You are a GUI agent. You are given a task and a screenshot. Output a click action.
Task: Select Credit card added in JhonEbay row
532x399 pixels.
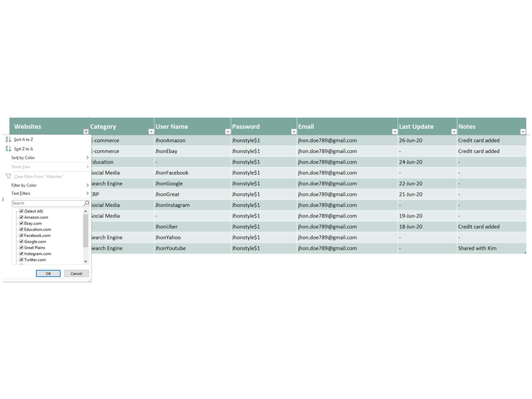click(492, 151)
